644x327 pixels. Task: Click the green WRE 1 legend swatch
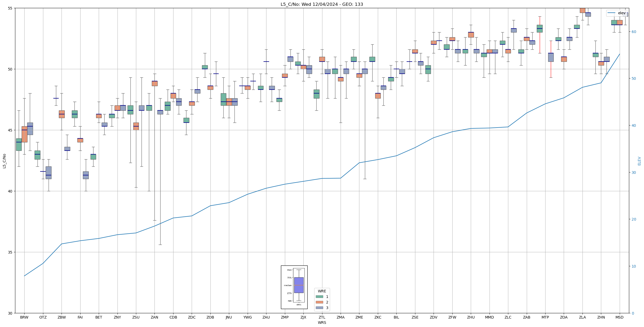319,297
